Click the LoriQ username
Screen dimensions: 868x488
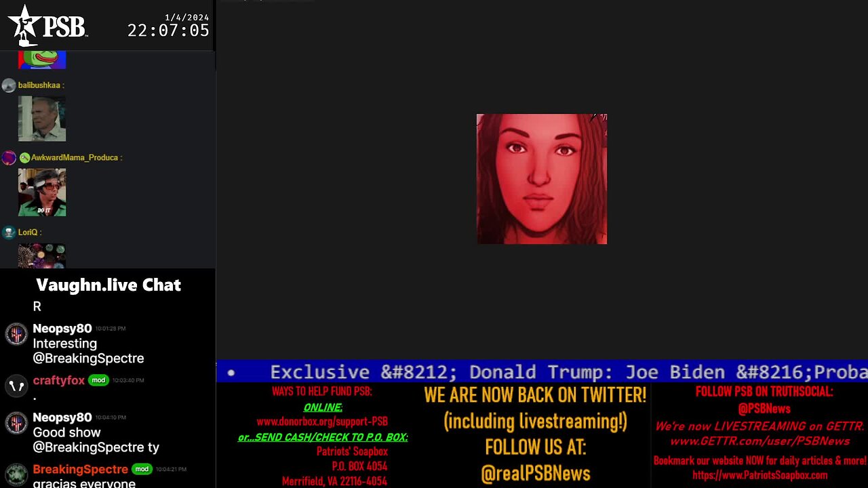(28, 232)
